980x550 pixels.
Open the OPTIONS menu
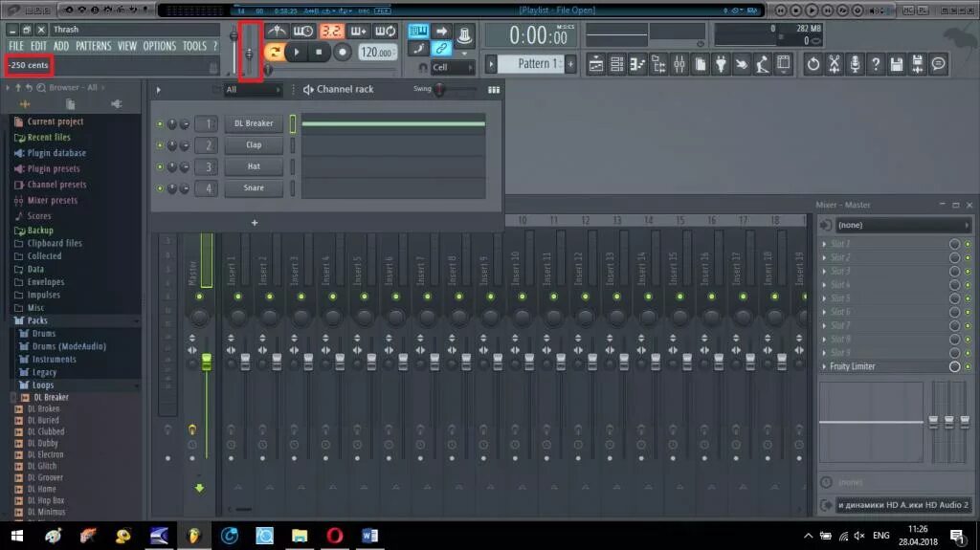[160, 46]
